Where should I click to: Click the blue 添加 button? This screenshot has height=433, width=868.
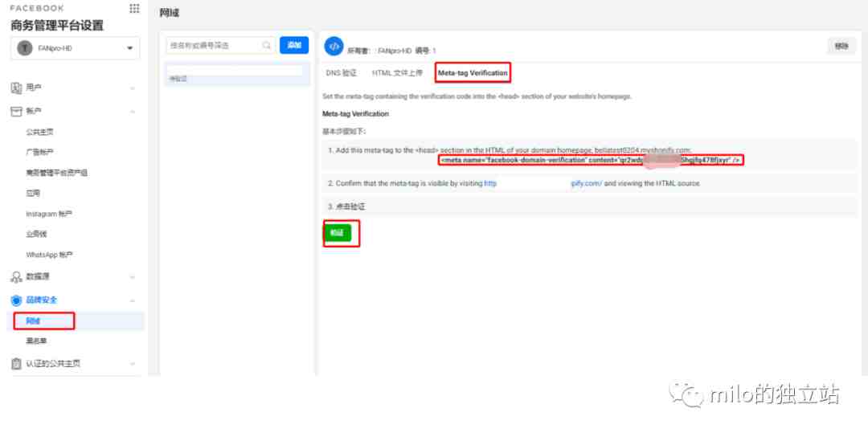tap(294, 45)
